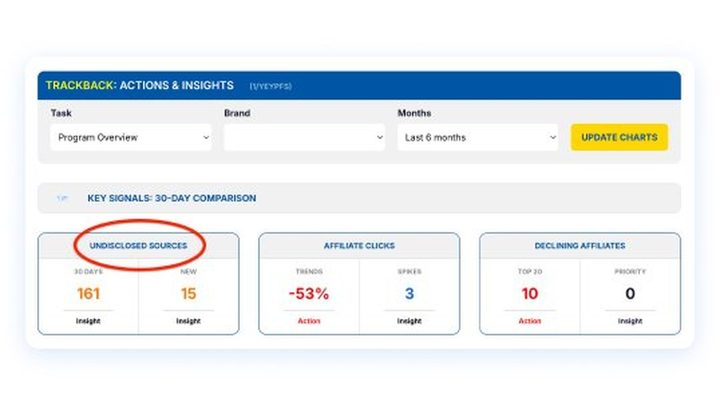Click the Months field label

point(414,113)
